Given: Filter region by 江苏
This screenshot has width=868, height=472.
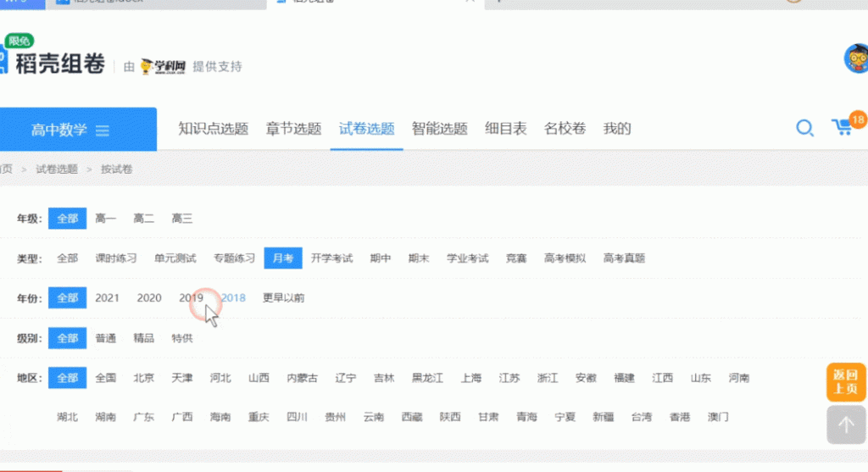Looking at the screenshot, I should click(x=509, y=378).
